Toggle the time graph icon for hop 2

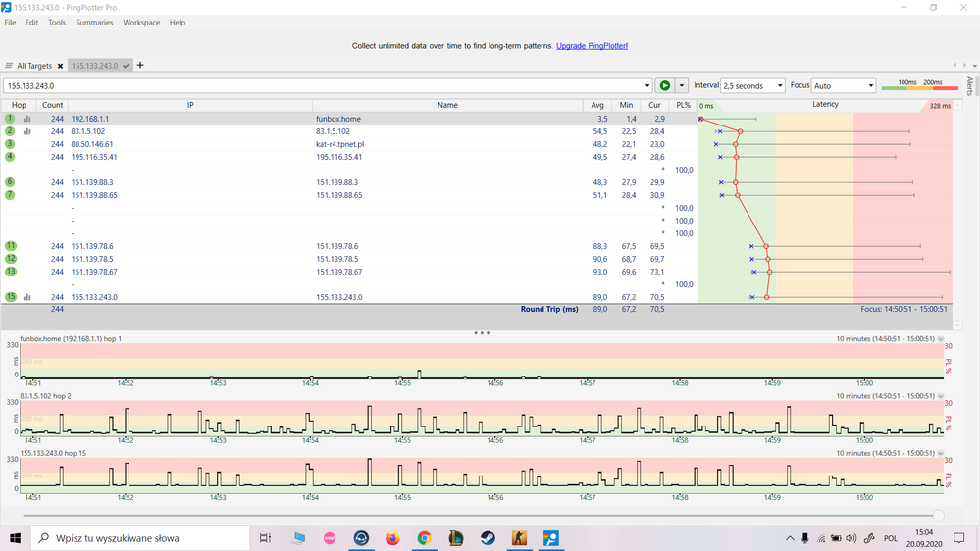point(26,131)
